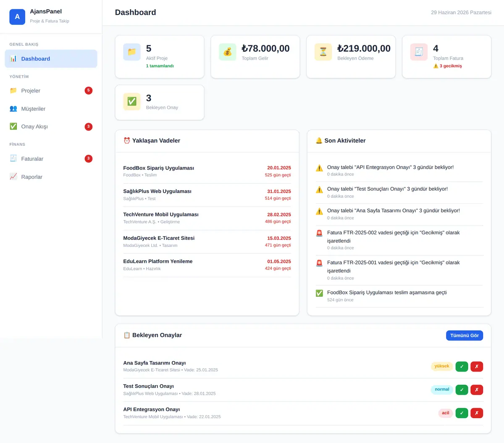This screenshot has height=443, width=504.
Task: Click the folder icon on Aktif Proje card
Action: point(132,52)
